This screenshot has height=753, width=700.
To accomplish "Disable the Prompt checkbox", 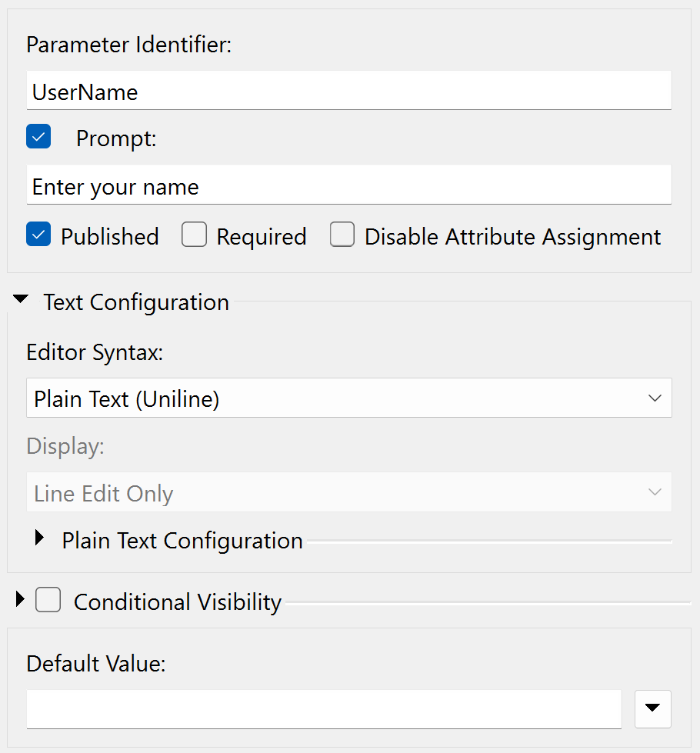I will click(38, 135).
